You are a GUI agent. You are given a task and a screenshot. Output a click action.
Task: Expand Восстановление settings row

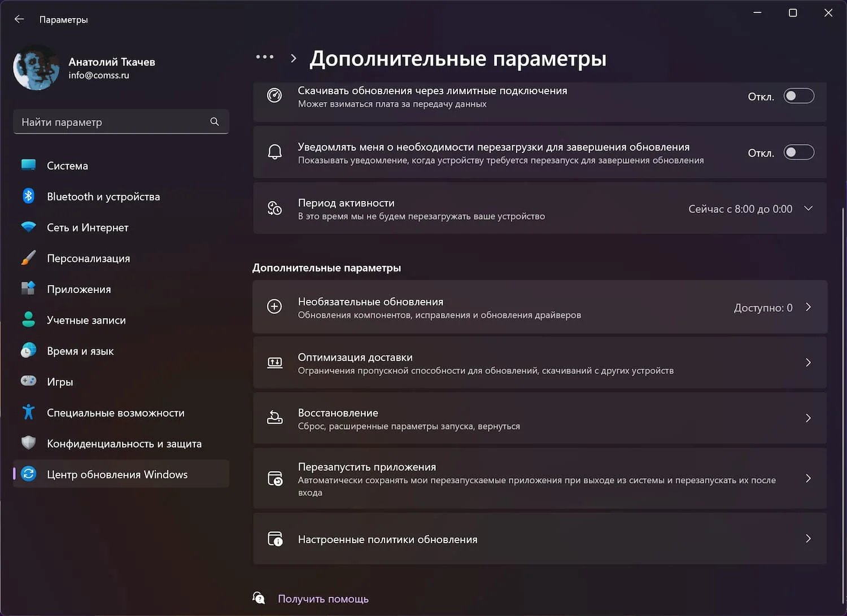click(x=539, y=418)
